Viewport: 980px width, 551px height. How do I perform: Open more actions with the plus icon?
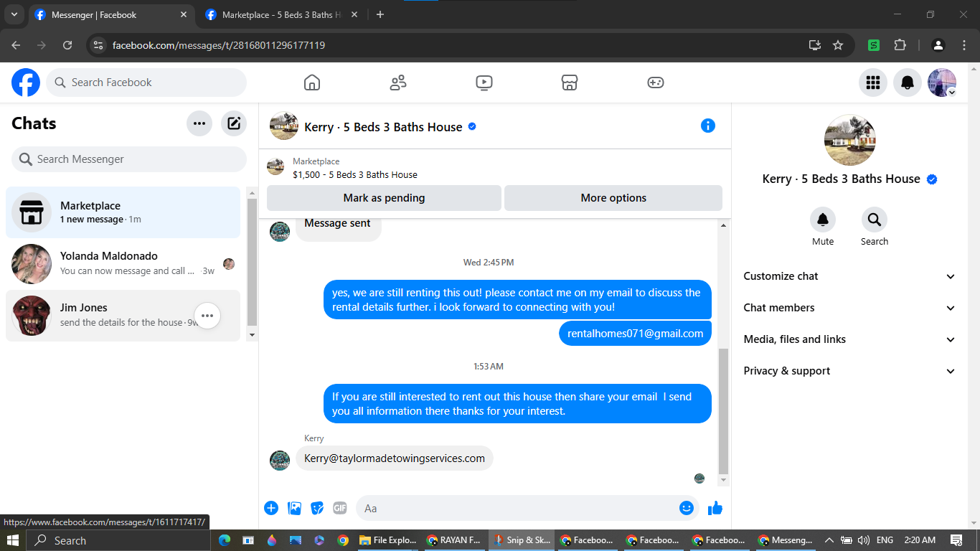pos(271,508)
